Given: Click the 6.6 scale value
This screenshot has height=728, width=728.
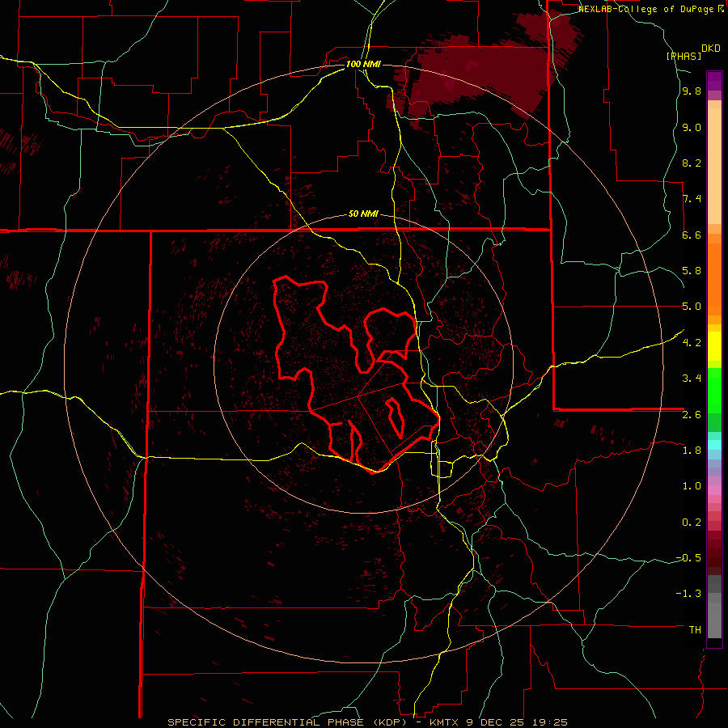Looking at the screenshot, I should pos(692,235).
